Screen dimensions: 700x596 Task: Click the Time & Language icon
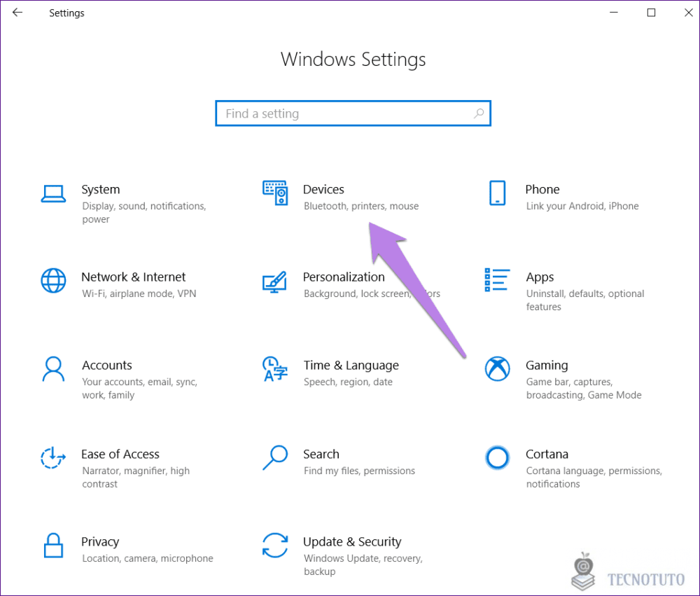(274, 368)
